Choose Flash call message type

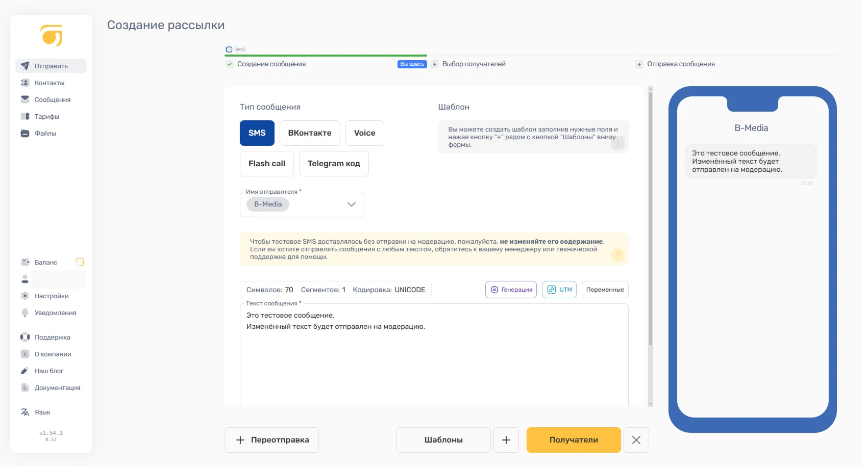click(266, 164)
